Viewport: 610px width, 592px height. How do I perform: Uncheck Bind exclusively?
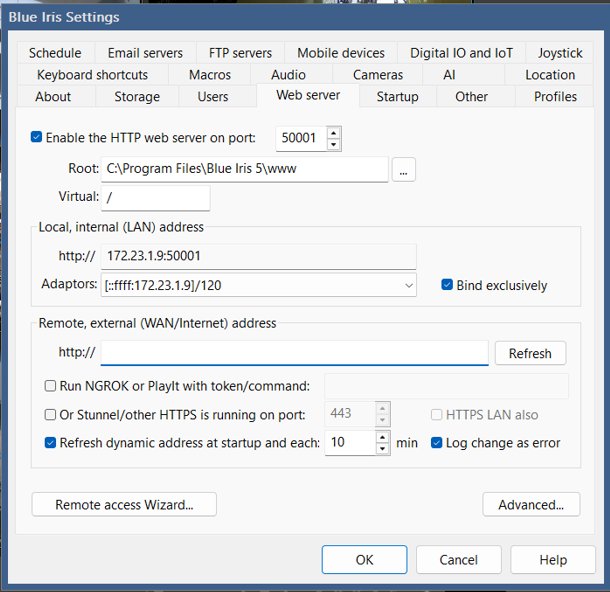447,285
